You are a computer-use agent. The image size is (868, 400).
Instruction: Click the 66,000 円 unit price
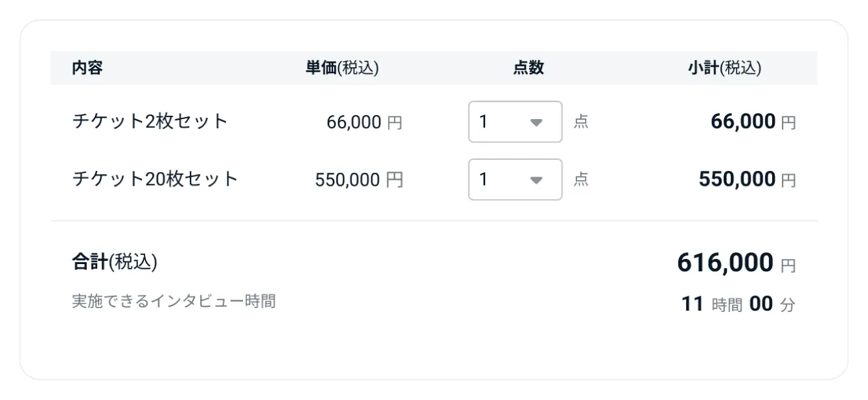[x=365, y=122]
